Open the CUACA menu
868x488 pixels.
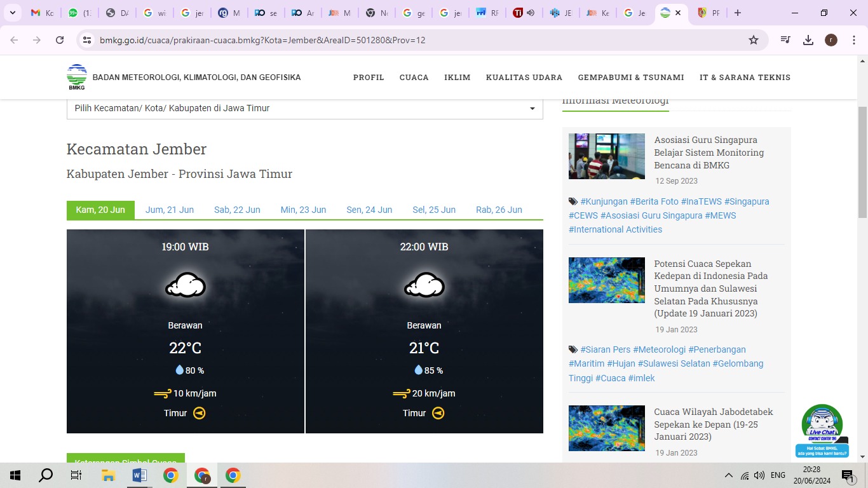click(x=414, y=78)
